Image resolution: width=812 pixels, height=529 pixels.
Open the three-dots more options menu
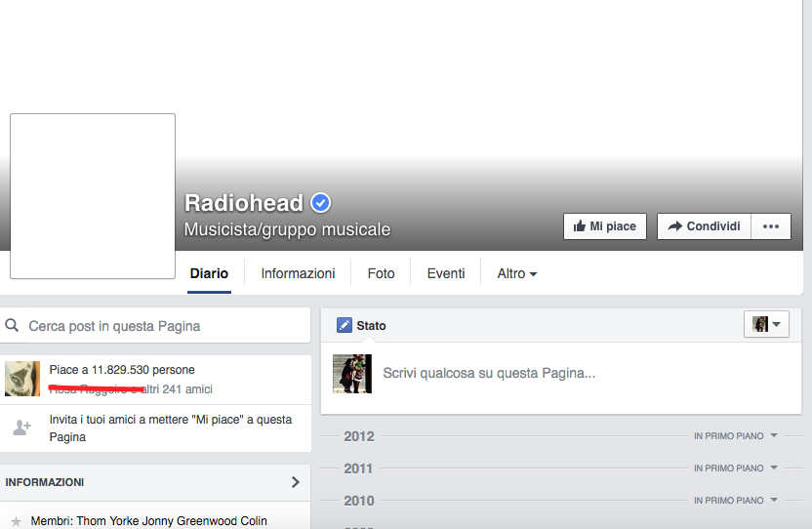pyautogui.click(x=771, y=226)
